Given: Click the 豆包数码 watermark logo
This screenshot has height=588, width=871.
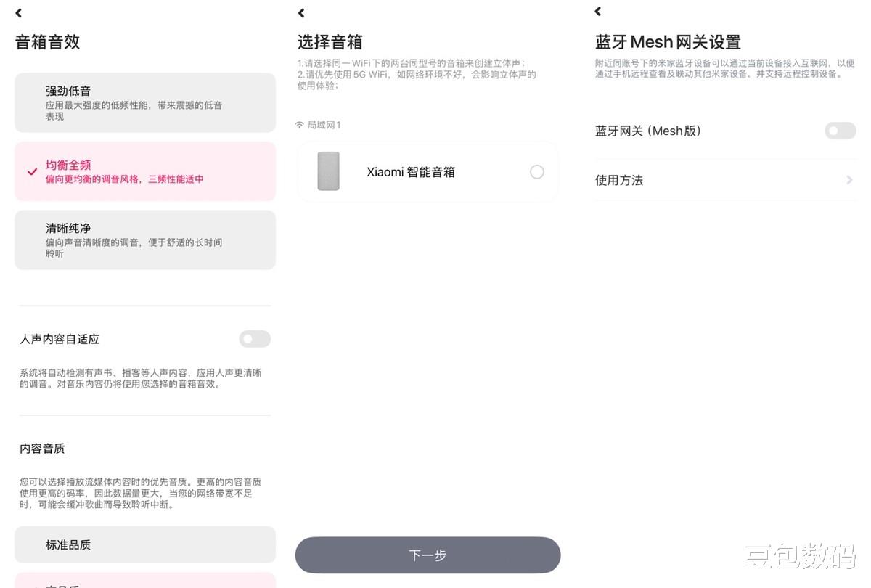Looking at the screenshot, I should 799,558.
